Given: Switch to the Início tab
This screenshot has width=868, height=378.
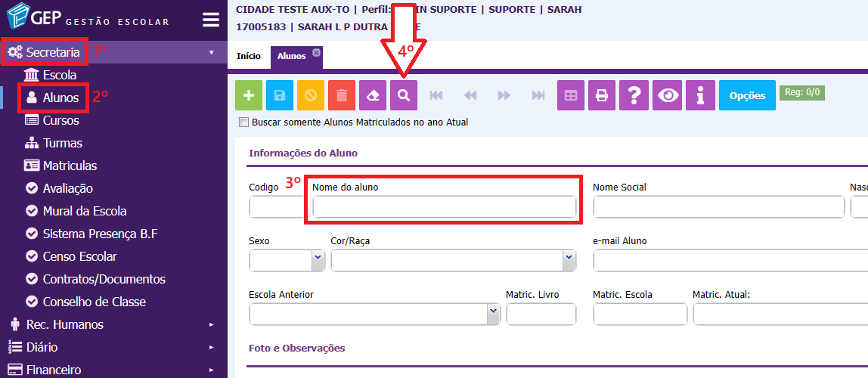Looking at the screenshot, I should coord(249,56).
